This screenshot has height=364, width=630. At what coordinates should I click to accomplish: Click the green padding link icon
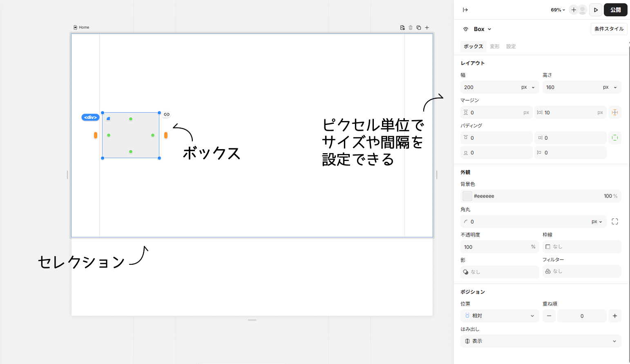pyautogui.click(x=614, y=138)
